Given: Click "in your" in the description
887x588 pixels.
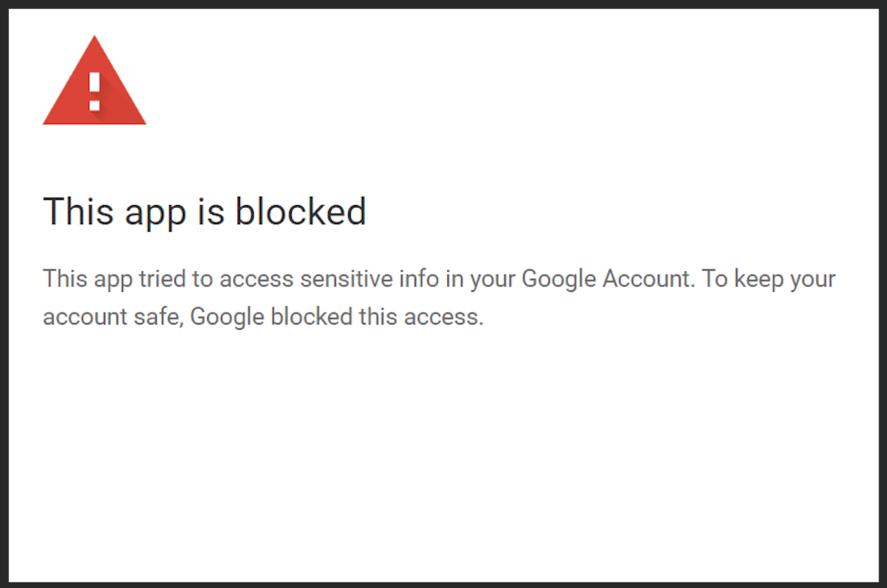Looking at the screenshot, I should pos(491,280).
